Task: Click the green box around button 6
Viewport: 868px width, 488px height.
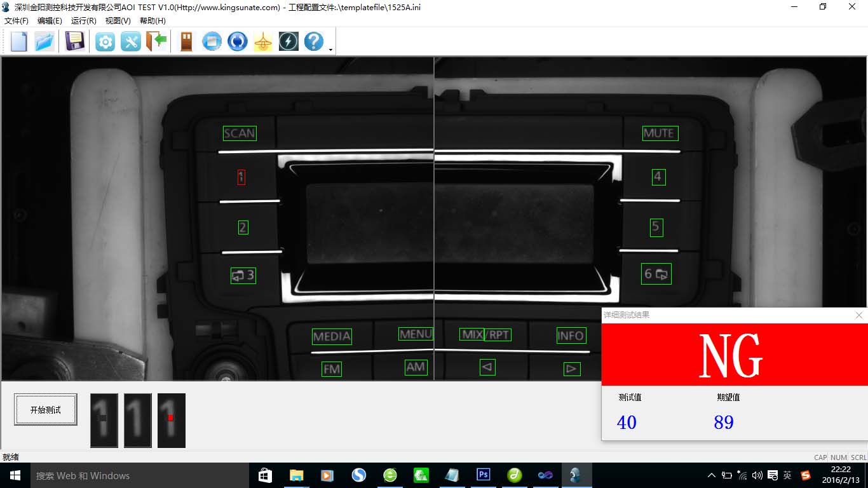Action: click(x=656, y=274)
